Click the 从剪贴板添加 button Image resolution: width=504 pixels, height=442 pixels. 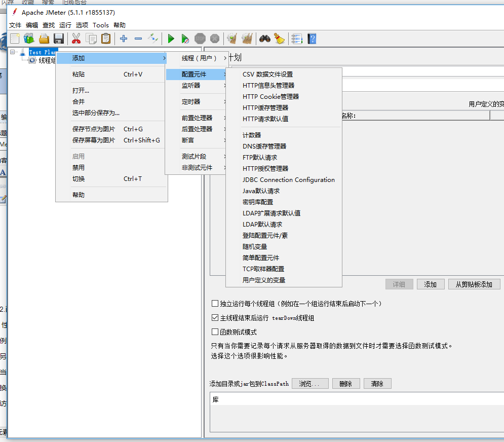click(474, 284)
